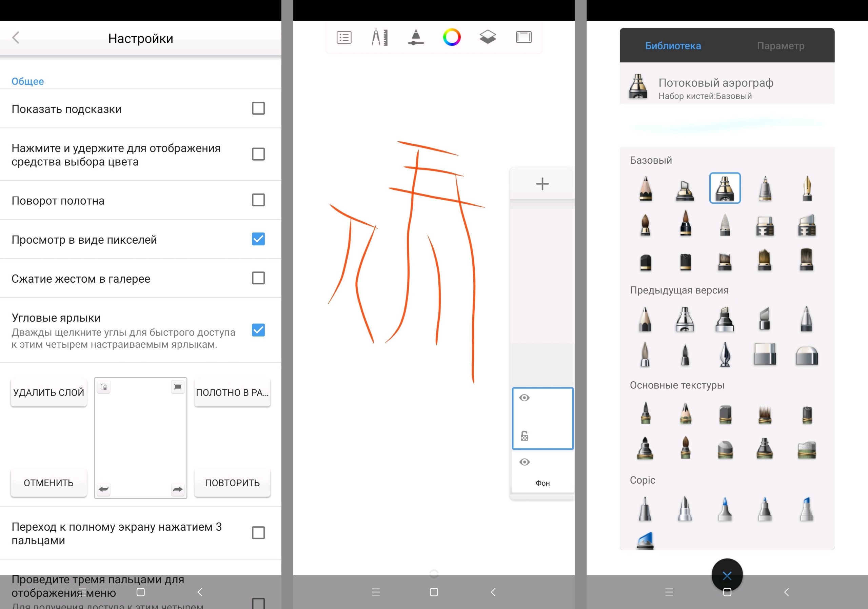Select the ink pen nib in Предыдущая версия
Image resolution: width=868 pixels, height=609 pixels.
725,354
